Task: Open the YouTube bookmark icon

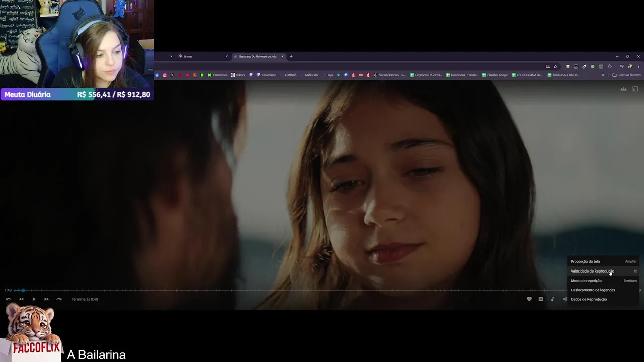Action: [x=187, y=75]
